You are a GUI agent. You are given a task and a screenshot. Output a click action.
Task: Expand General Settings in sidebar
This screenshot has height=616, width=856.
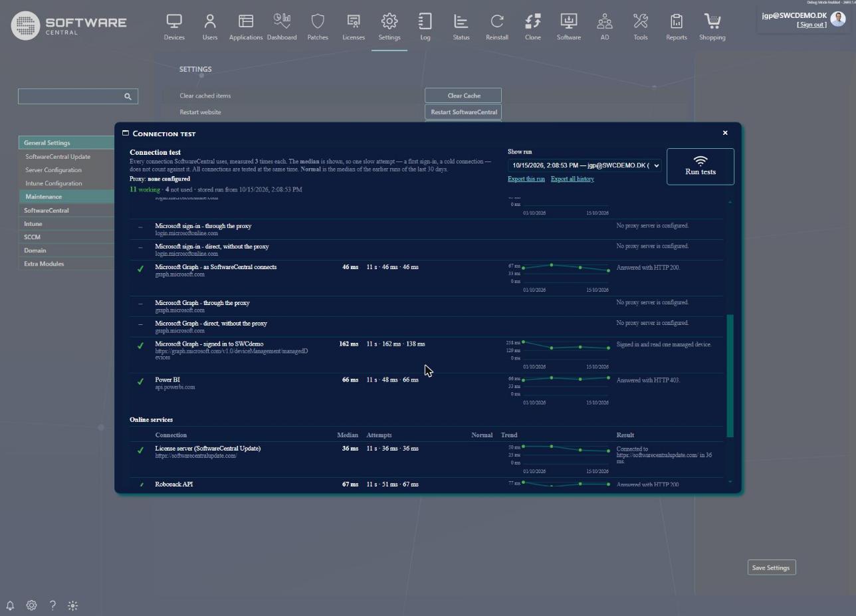66,143
